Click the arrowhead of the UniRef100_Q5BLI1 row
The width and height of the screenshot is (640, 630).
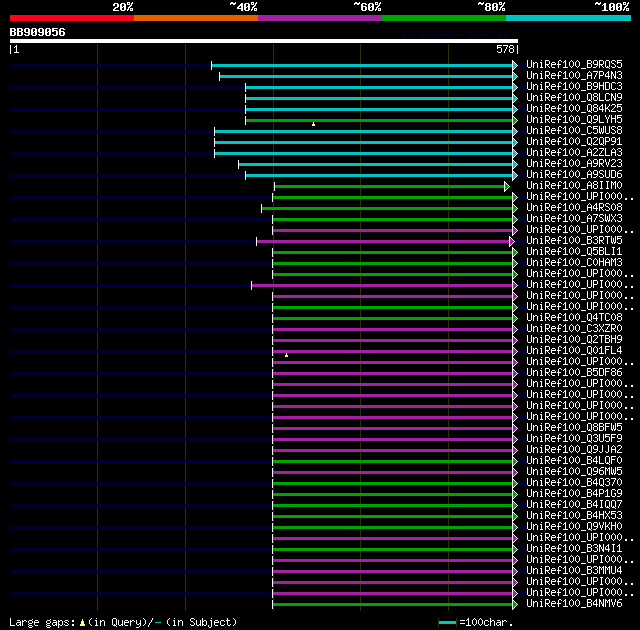tap(515, 253)
